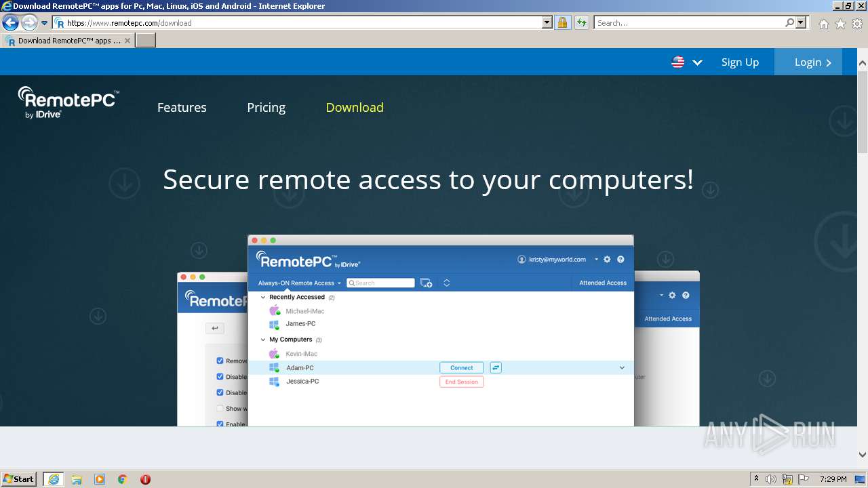Toggle the Remove checkbox in left window
The image size is (868, 488).
220,361
